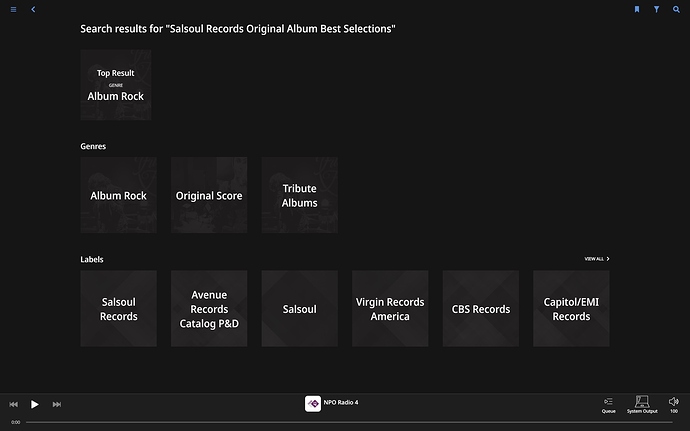Open the hamburger navigation menu
This screenshot has height=431, width=690.
tap(14, 9)
